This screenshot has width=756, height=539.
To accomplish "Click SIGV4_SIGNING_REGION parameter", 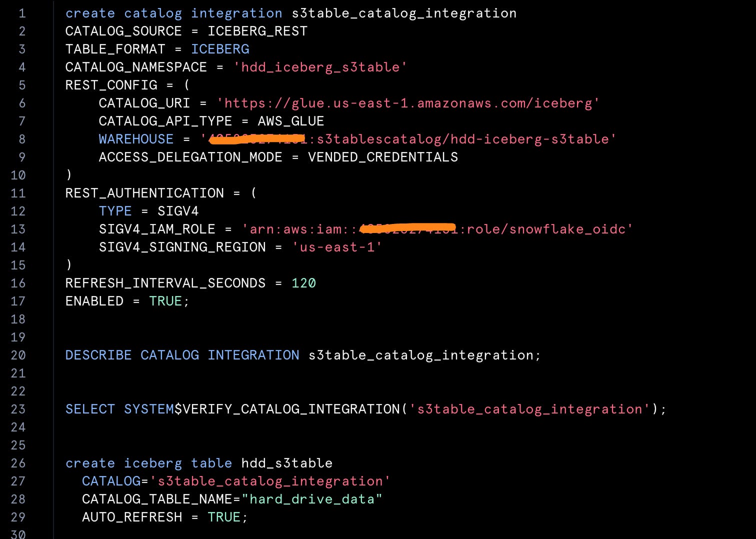I will click(x=182, y=247).
